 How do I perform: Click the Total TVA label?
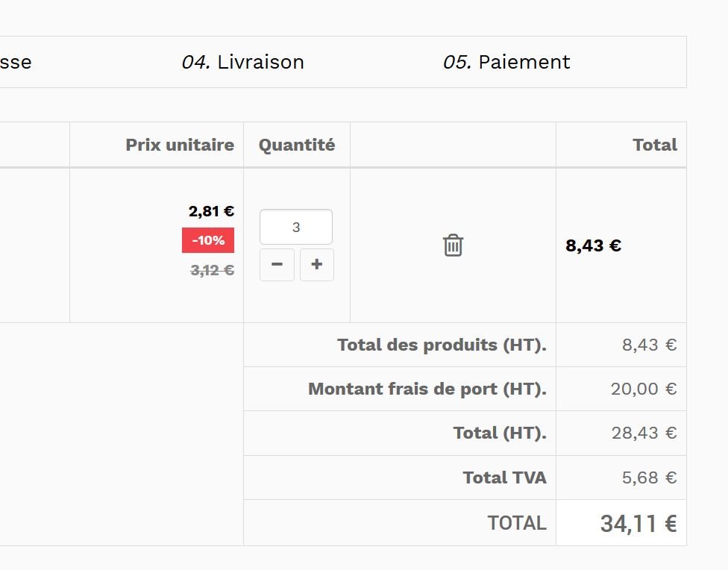click(504, 477)
